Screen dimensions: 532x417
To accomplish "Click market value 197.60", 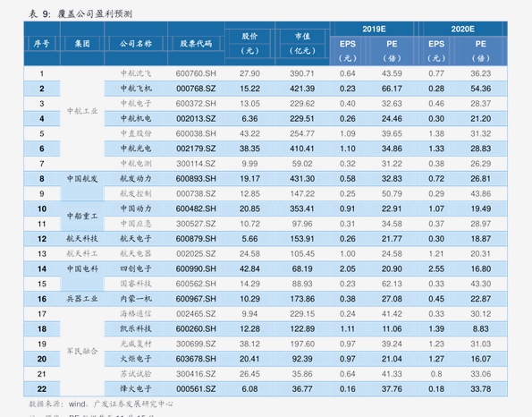I will (302, 344).
